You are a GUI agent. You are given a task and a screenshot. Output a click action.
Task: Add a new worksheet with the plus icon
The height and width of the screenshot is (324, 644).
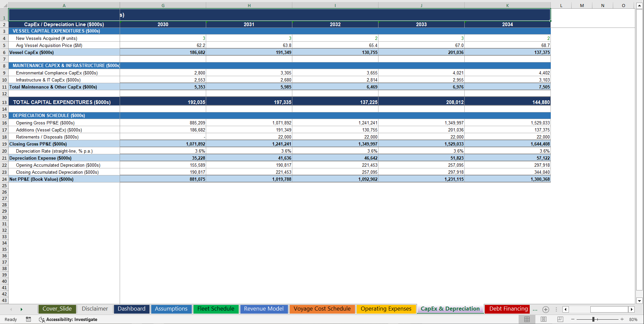546,309
